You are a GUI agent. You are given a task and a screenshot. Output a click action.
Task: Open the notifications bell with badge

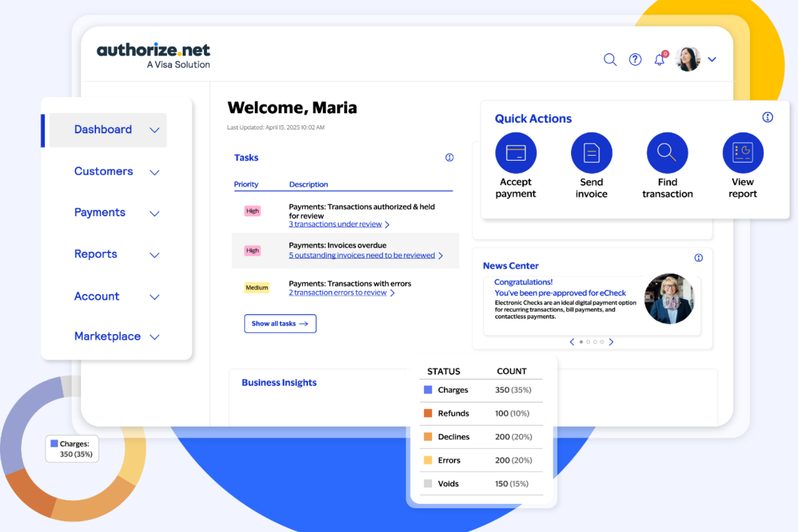tap(659, 59)
